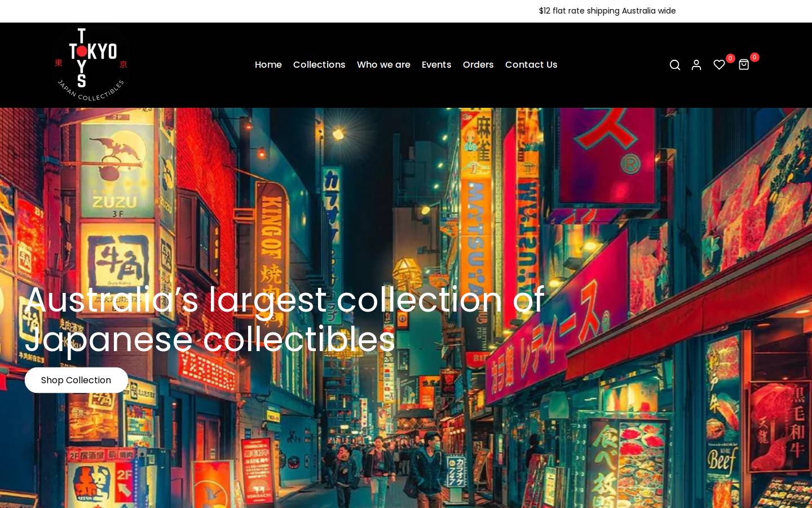Open the Who we are page
Screen dimensions: 812x508
pyautogui.click(x=383, y=65)
